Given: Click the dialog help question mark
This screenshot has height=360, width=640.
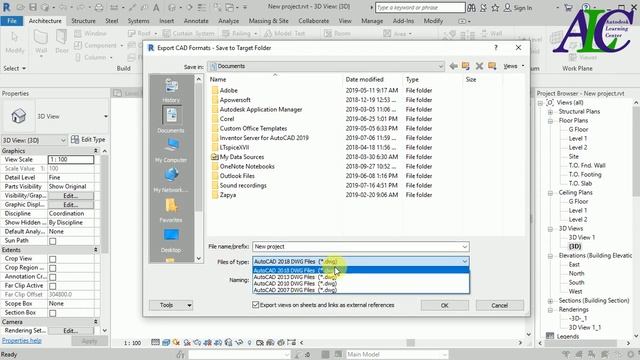Looking at the screenshot, I should coord(496,48).
